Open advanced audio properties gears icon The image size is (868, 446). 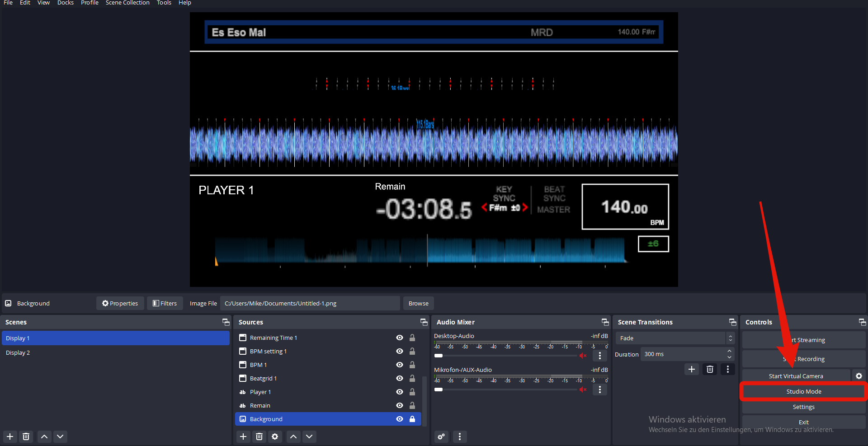[441, 437]
